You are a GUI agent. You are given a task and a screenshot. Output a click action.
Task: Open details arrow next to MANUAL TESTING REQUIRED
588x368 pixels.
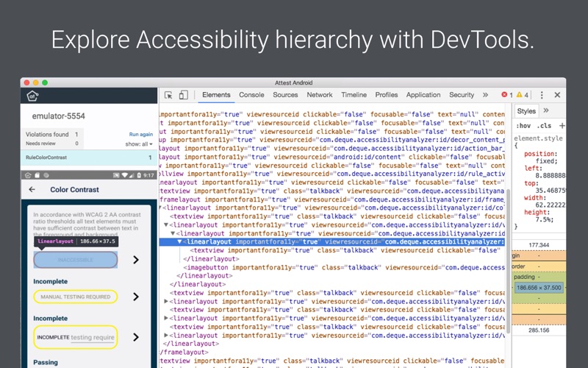[136, 297]
